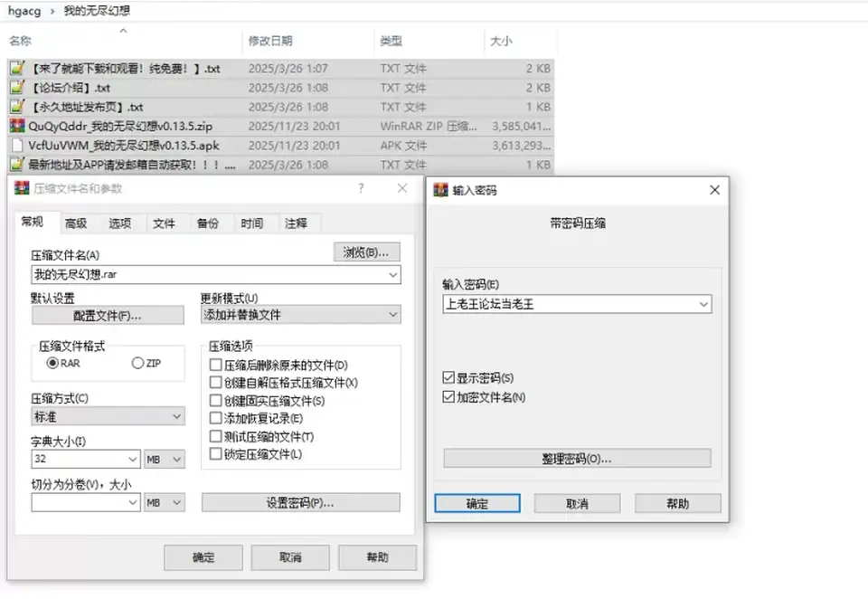Click the icon of 【来了就能下载和观看!纯免费!】.txt
This screenshot has height=599, width=868.
point(18,68)
